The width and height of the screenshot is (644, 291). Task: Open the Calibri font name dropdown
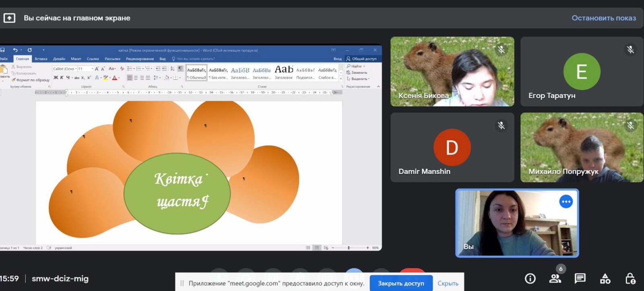[x=76, y=69]
